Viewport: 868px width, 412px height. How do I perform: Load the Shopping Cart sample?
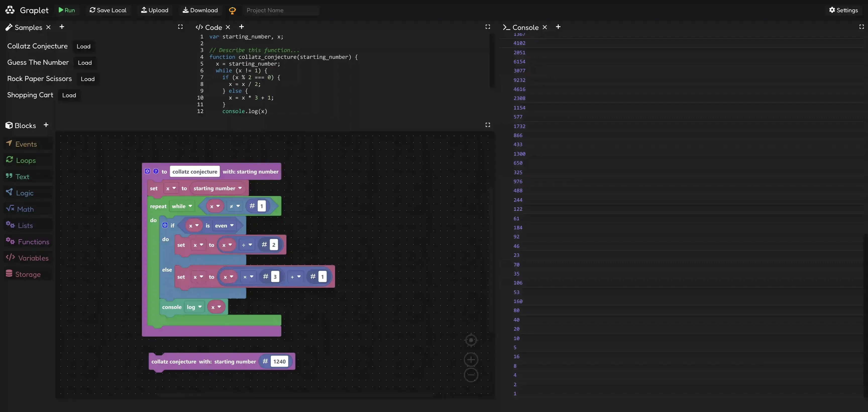69,95
